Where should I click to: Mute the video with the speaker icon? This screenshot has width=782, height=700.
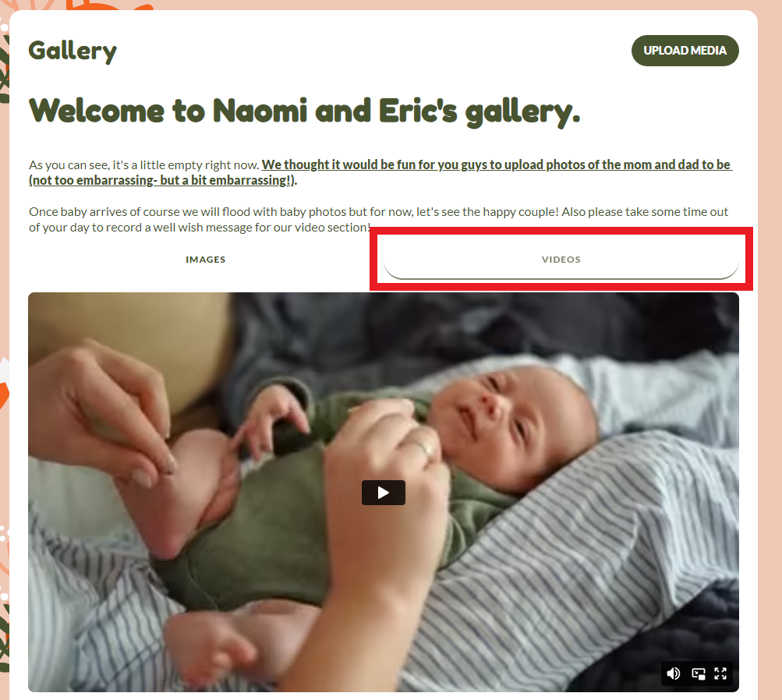point(674,673)
